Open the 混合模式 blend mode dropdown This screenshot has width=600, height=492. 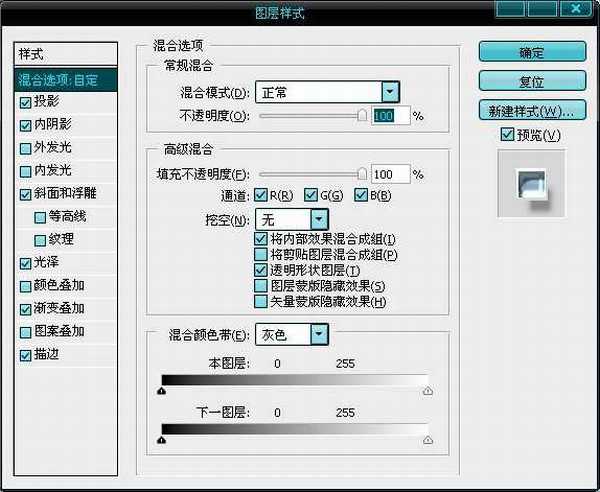tap(390, 92)
